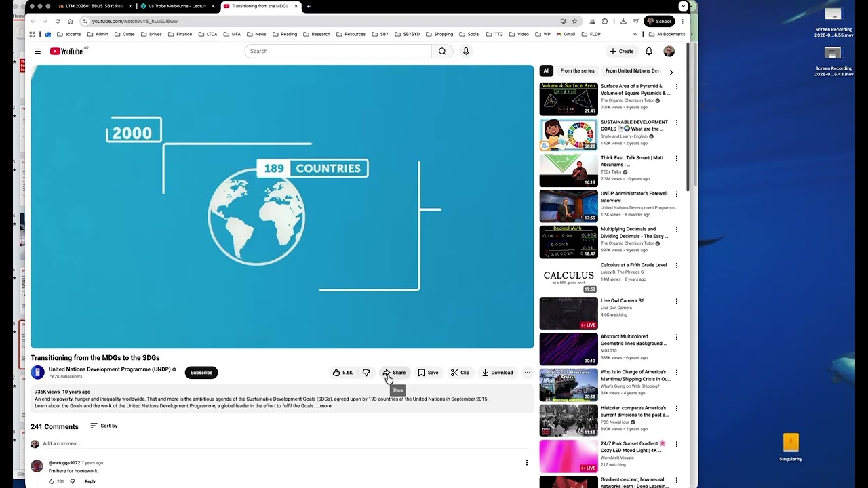Open UNDP Administrator's Farewell Interview title
This screenshot has height=488, width=868.
[634, 197]
